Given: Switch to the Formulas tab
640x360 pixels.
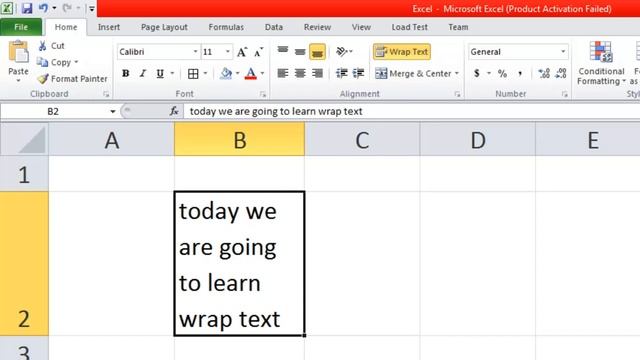Looking at the screenshot, I should click(x=226, y=27).
